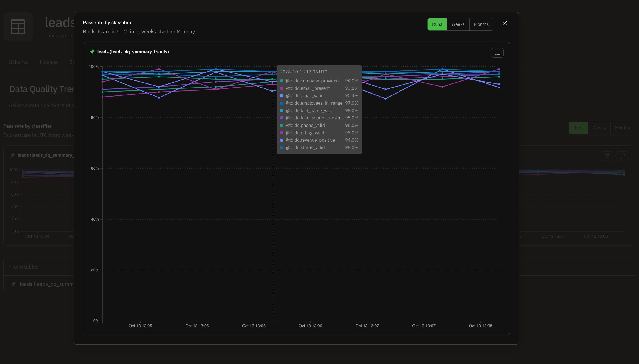Open the legend list icon in the modal chart
This screenshot has height=364, width=639.
[x=497, y=53]
